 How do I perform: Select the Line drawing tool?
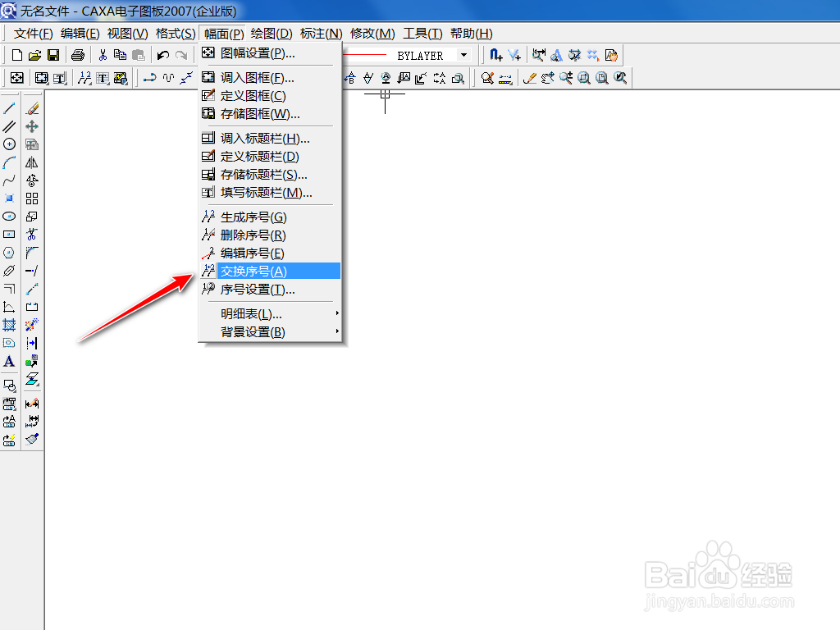tap(9, 108)
